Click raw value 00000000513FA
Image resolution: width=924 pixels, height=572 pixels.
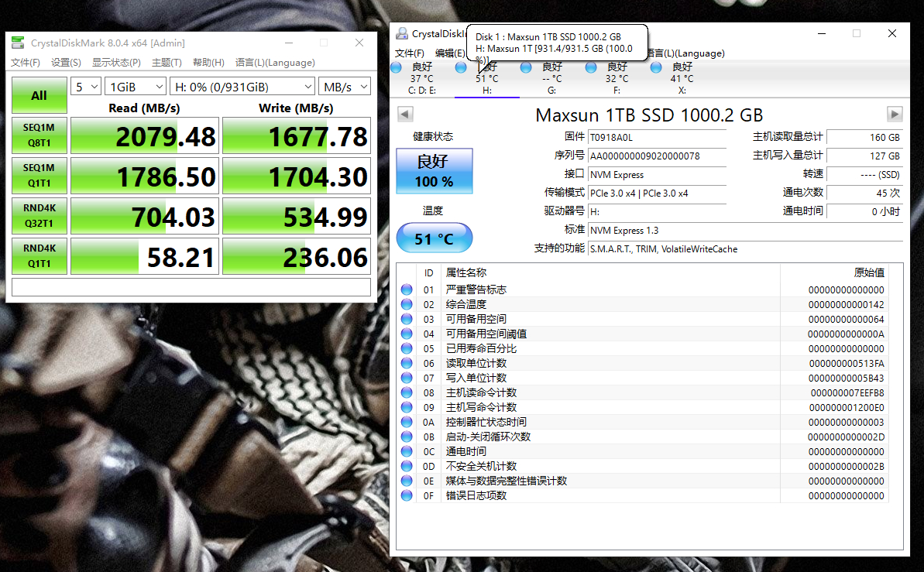[847, 364]
